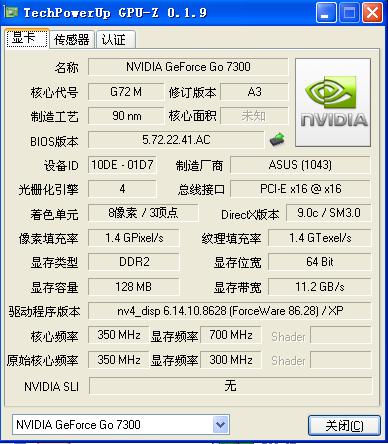Viewport: 388px width, 444px height.
Task: Click the 显存位宽 label
Action: (237, 263)
